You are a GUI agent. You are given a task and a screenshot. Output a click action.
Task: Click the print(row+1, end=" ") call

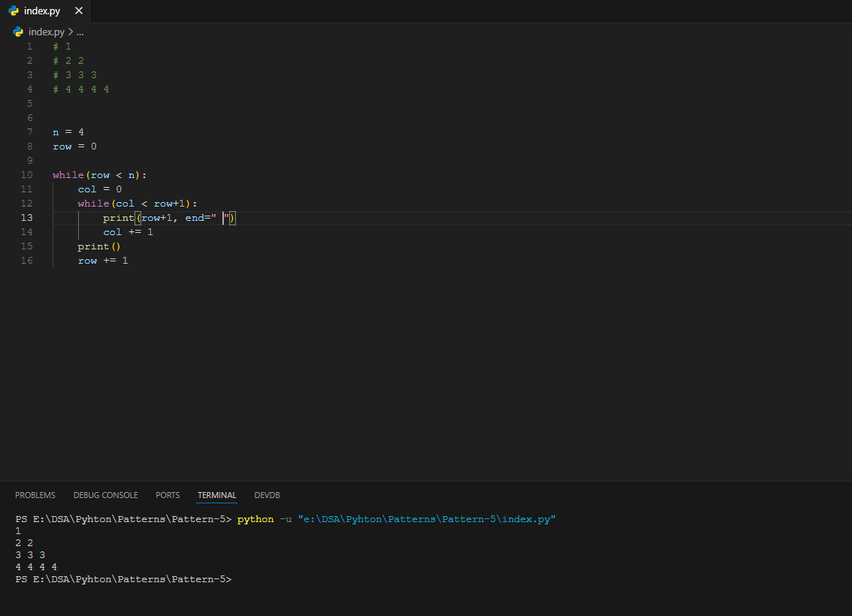point(169,218)
